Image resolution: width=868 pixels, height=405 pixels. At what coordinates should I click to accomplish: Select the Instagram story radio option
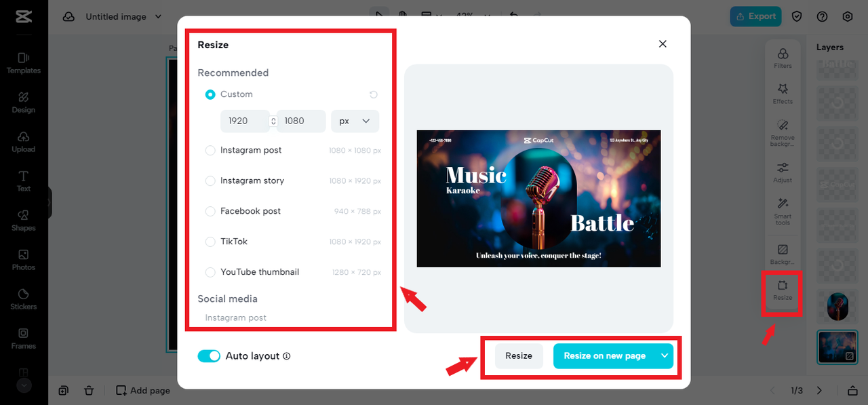click(x=210, y=180)
